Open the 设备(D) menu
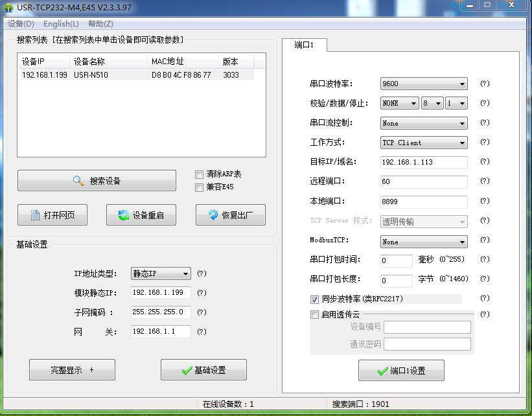The height and width of the screenshot is (416, 532). (x=21, y=24)
